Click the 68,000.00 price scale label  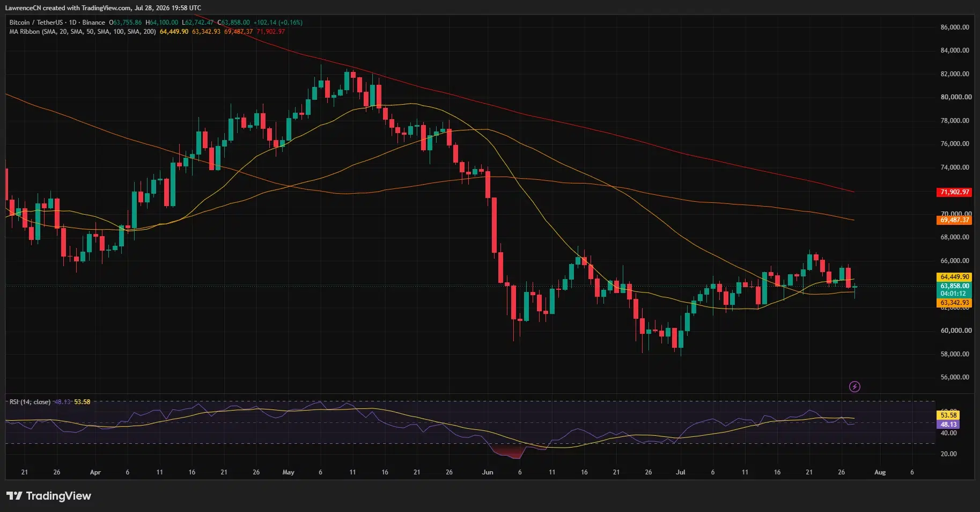tap(955, 237)
